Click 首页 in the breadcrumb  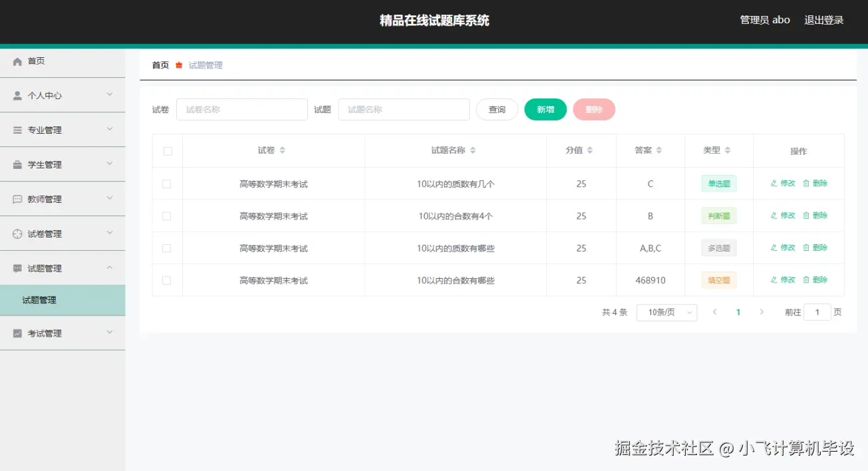point(160,65)
